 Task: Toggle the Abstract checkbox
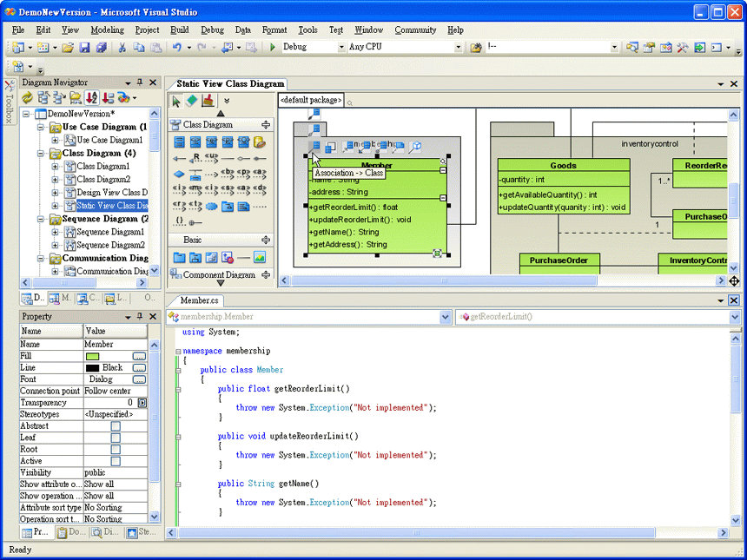[116, 426]
